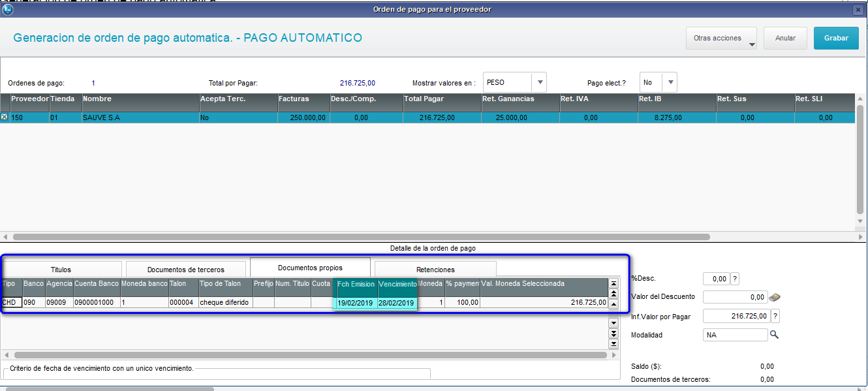
Task: Click the %Desc. input field
Action: 716,279
